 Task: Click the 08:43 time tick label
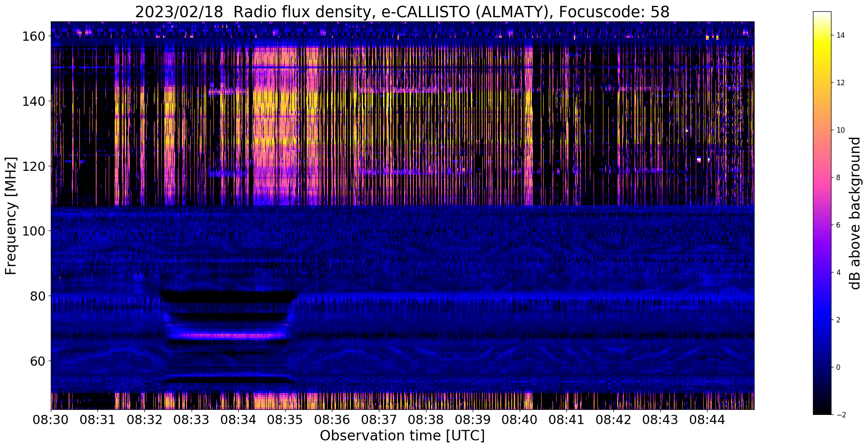[660, 419]
